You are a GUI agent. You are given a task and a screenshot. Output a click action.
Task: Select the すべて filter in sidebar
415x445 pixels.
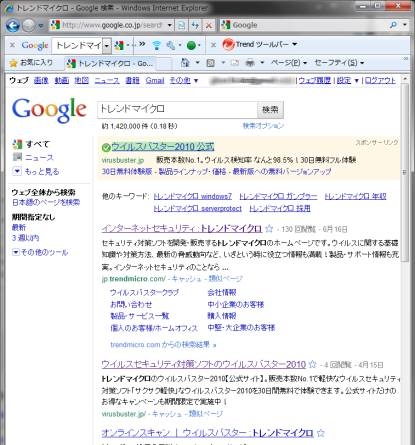point(31,144)
